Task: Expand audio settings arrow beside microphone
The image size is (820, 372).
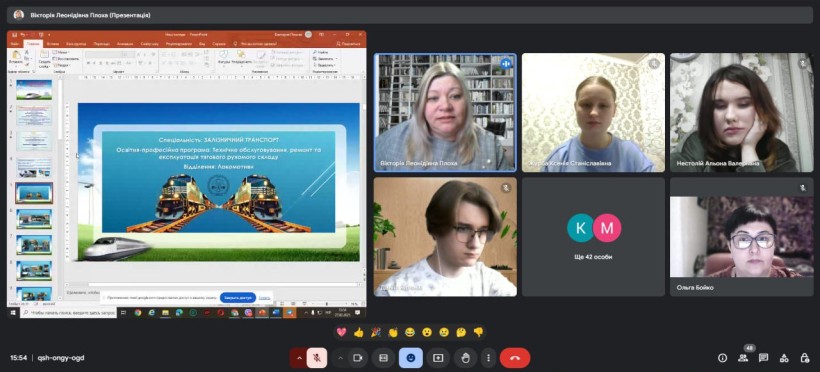Action: [299, 358]
